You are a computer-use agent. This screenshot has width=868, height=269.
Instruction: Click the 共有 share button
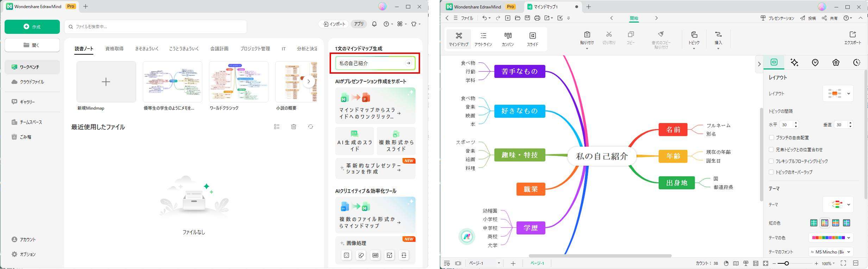pos(830,18)
